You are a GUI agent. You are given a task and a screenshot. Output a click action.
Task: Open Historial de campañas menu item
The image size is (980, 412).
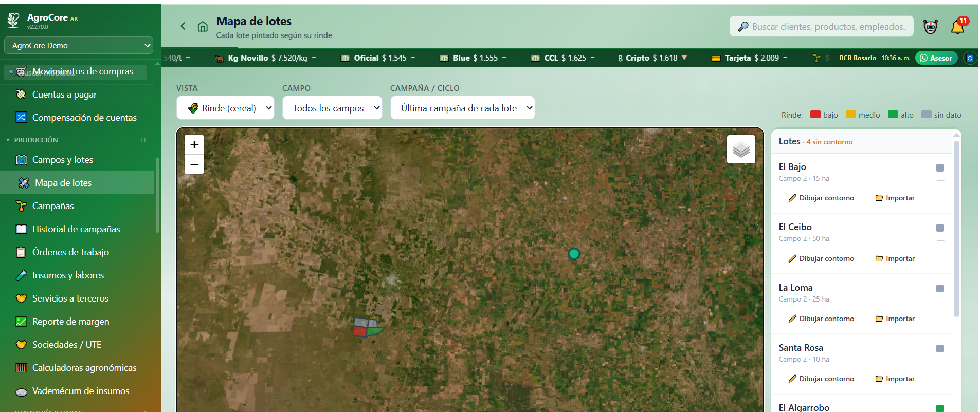click(x=77, y=229)
